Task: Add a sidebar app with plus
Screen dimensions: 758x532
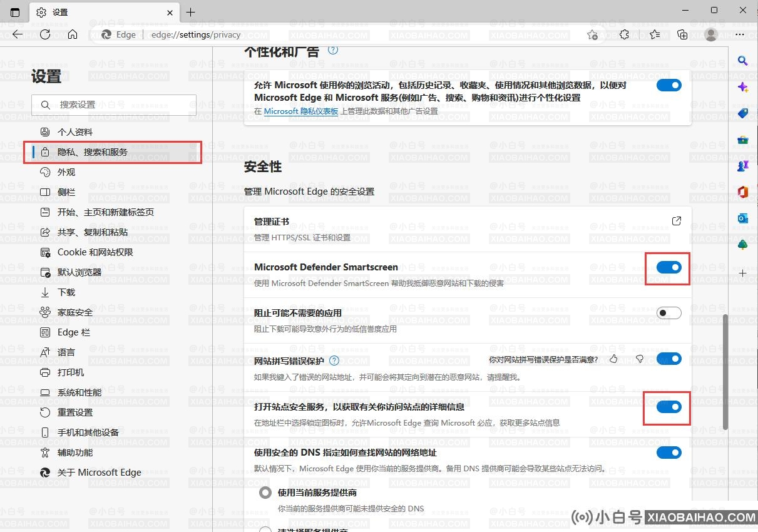Action: click(x=743, y=274)
